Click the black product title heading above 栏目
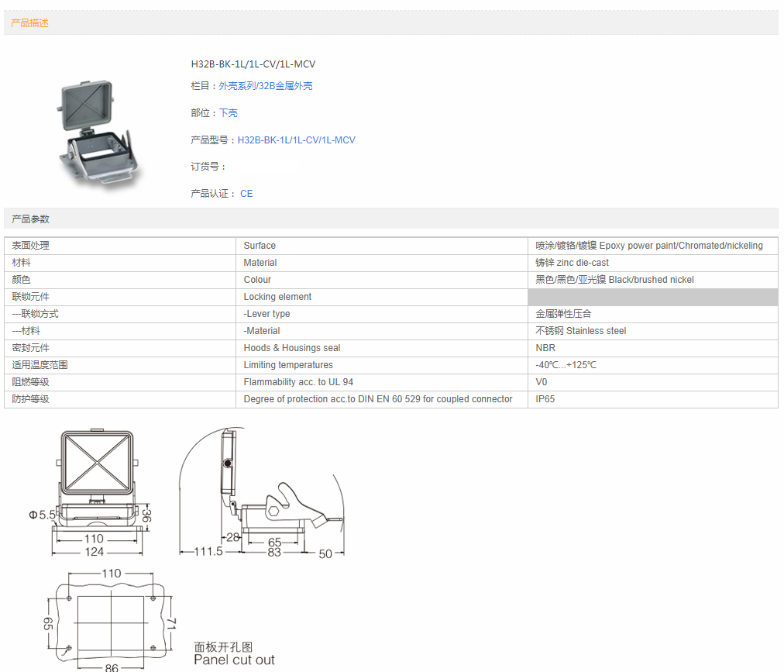Image resolution: width=784 pixels, height=672 pixels. [x=253, y=64]
